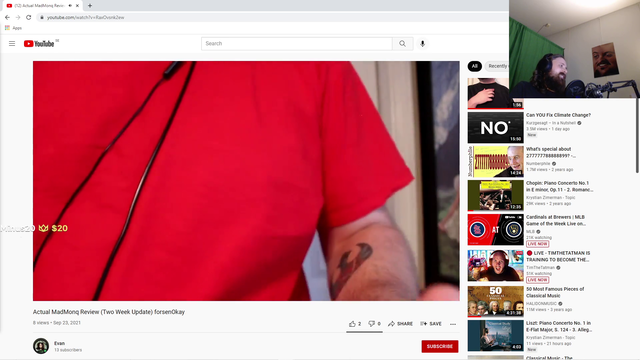Open the YouTube hamburger guide menu

12,44
